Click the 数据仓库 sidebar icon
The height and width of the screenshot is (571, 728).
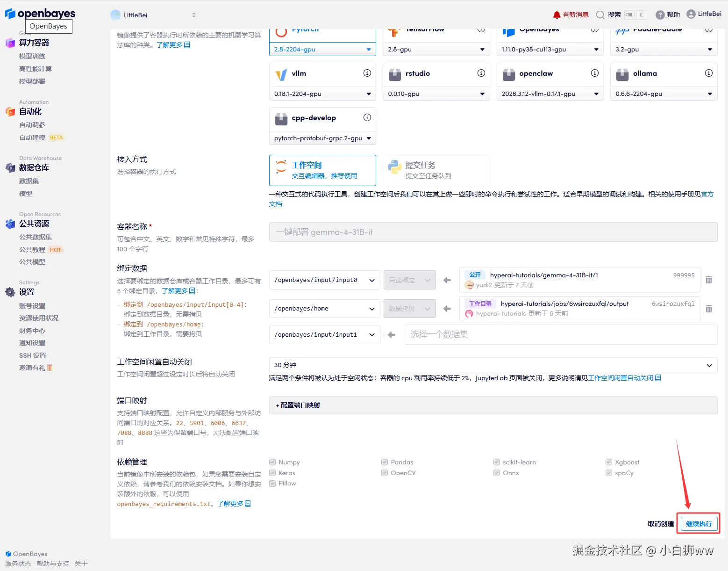[x=10, y=168]
